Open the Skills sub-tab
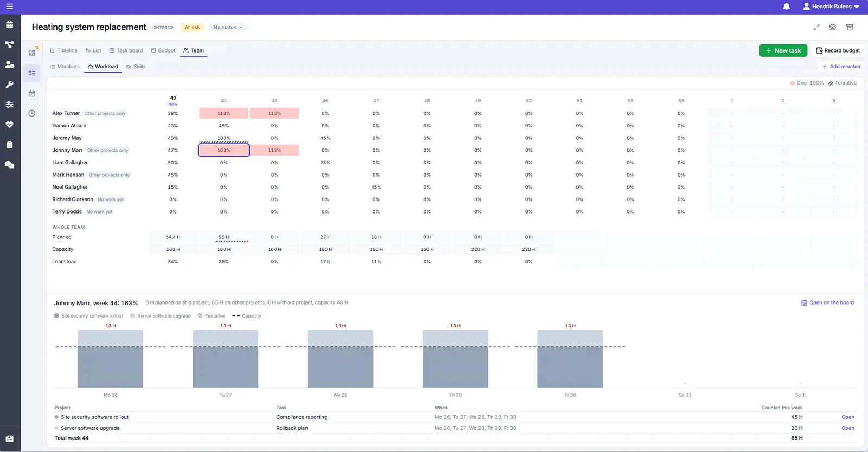 tap(136, 67)
